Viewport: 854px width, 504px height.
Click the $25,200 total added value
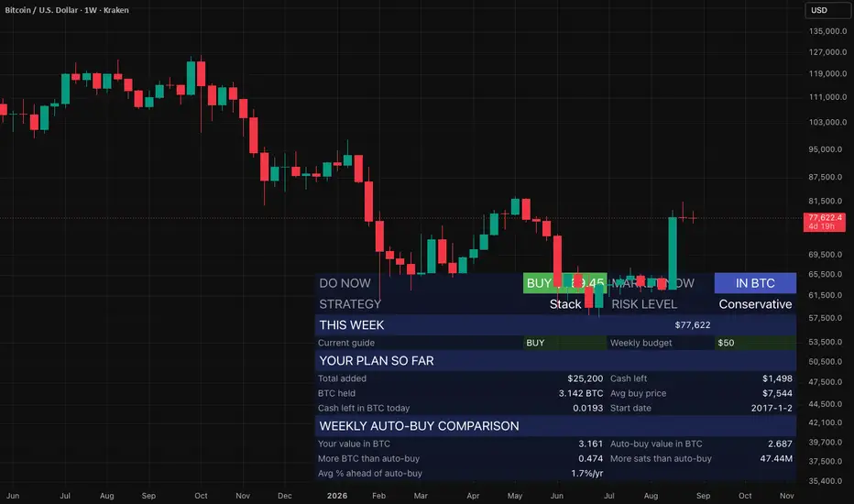click(586, 378)
